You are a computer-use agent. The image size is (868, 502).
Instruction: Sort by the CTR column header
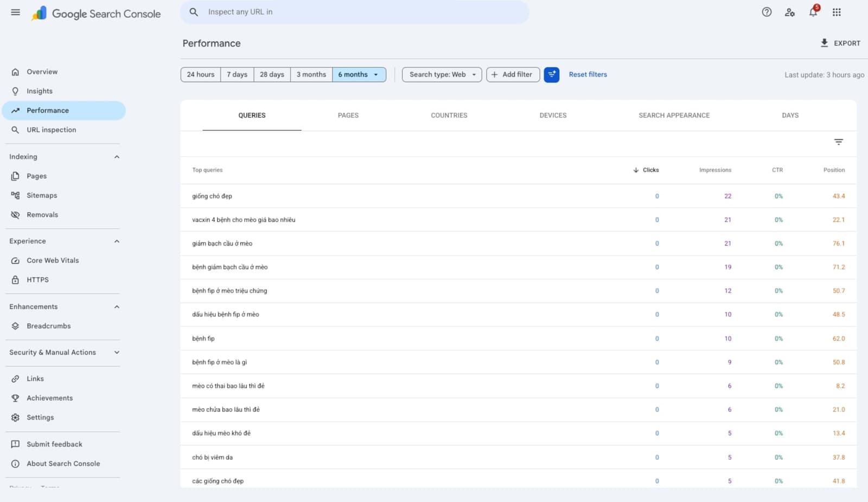click(x=777, y=170)
